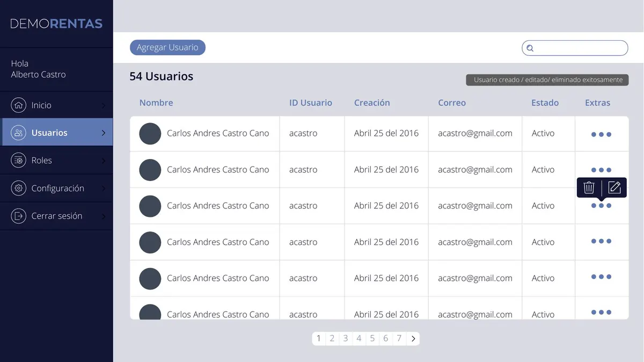The height and width of the screenshot is (362, 644).
Task: Open Roles in the sidebar menu
Action: click(56, 160)
